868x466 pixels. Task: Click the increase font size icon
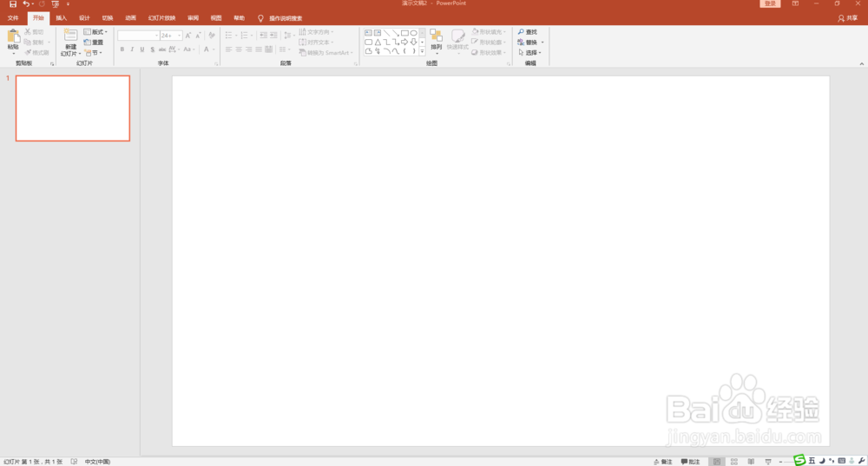188,36
